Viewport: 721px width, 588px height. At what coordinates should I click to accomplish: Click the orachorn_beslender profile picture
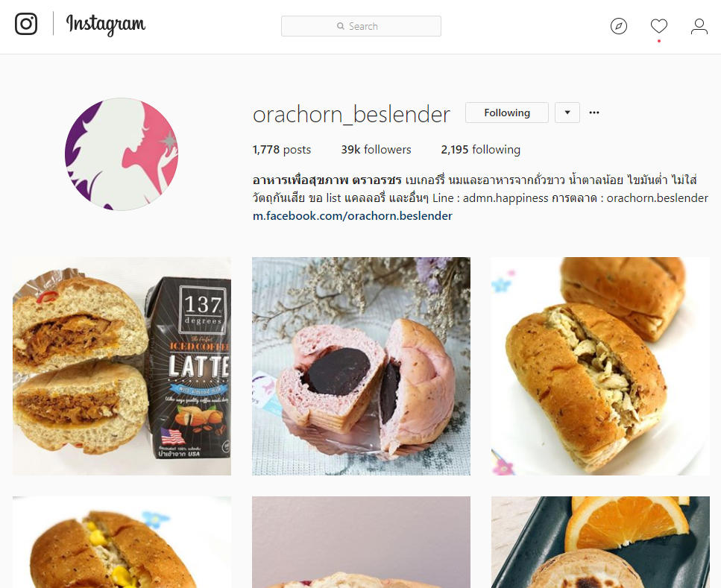122,154
